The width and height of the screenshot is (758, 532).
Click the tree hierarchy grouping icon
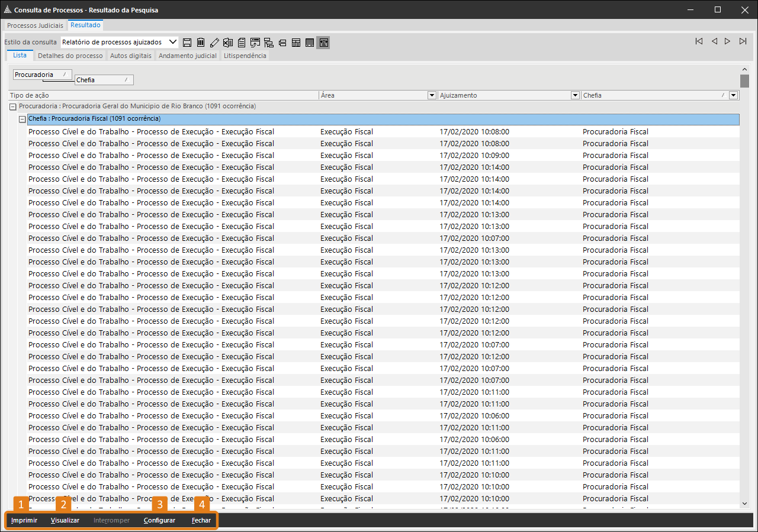[269, 43]
